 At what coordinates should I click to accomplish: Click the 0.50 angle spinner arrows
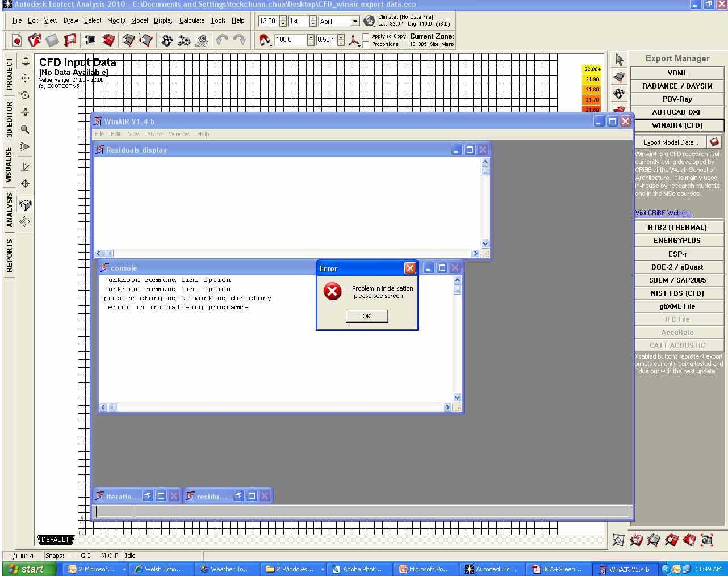(x=341, y=40)
